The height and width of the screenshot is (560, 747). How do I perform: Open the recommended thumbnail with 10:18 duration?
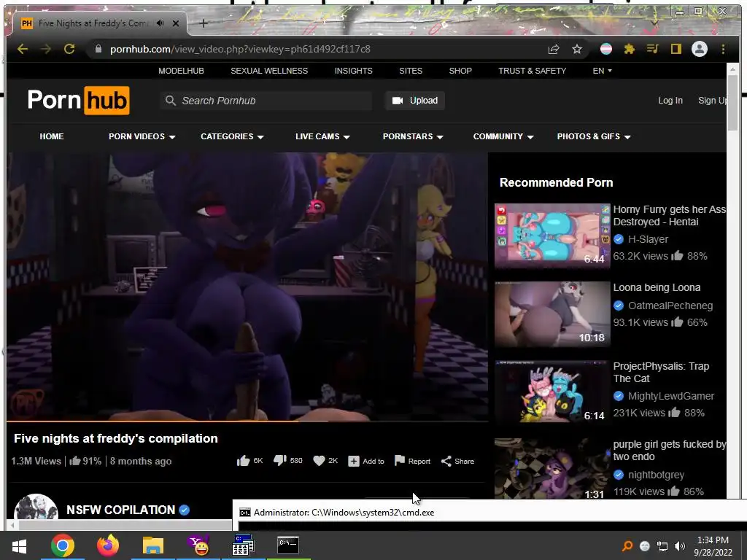552,314
